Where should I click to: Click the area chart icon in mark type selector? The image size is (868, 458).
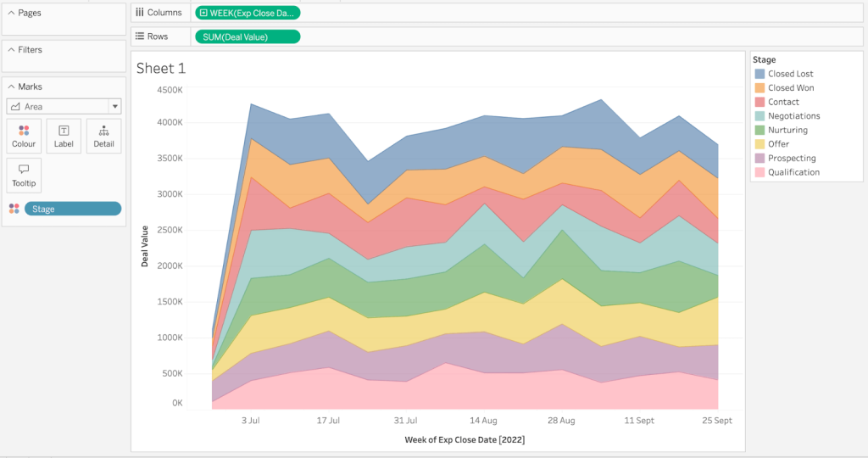pyautogui.click(x=15, y=106)
